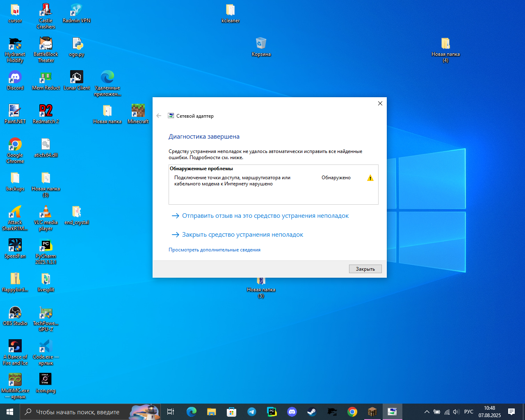Open the notification center icon
Image resolution: width=525 pixels, height=420 pixels.
(x=511, y=412)
